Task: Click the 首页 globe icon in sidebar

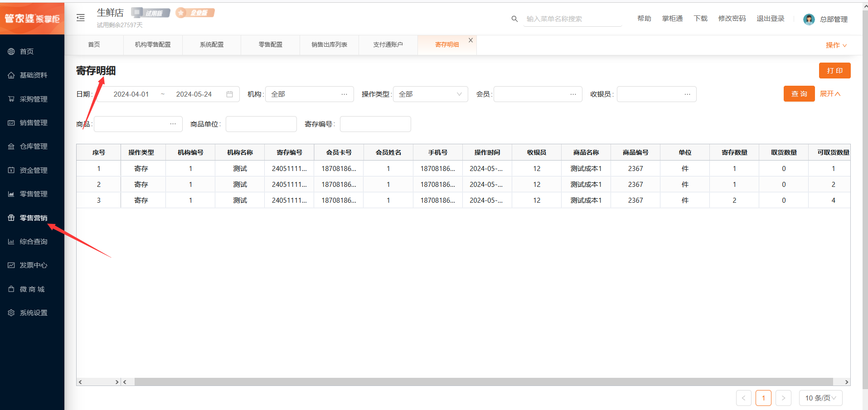Action: (x=11, y=51)
